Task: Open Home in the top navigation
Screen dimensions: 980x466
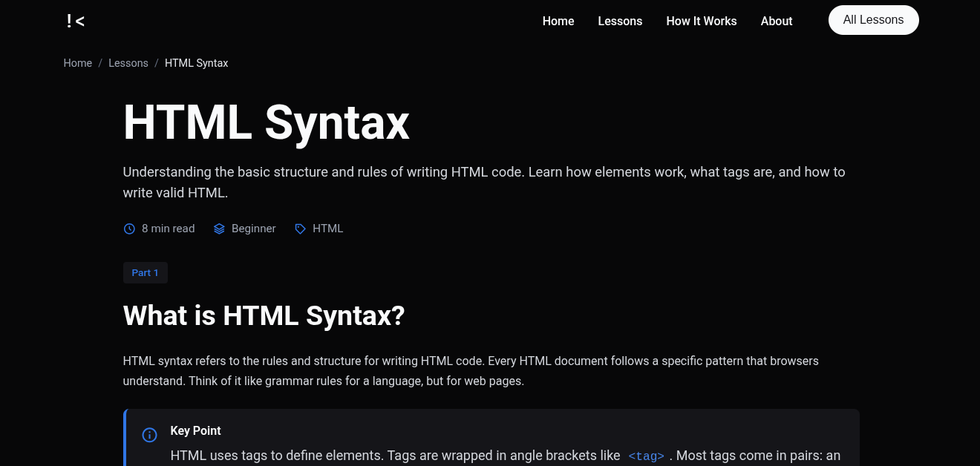Action: point(558,22)
